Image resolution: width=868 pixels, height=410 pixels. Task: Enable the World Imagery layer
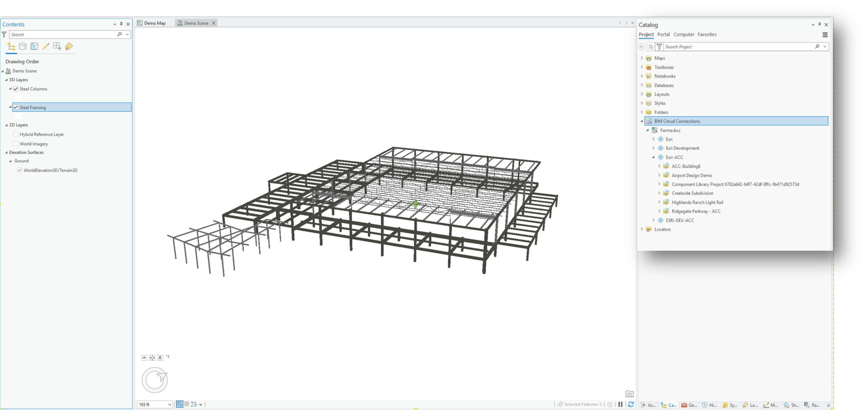(16, 144)
